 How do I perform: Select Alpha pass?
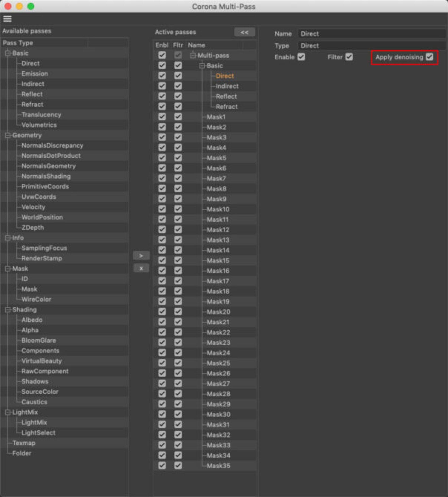tap(30, 330)
